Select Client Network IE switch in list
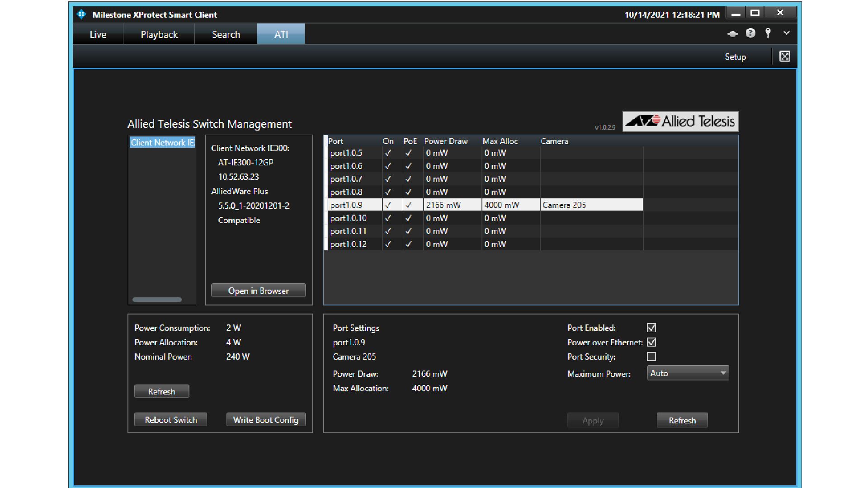This screenshot has height=488, width=868. click(x=162, y=142)
